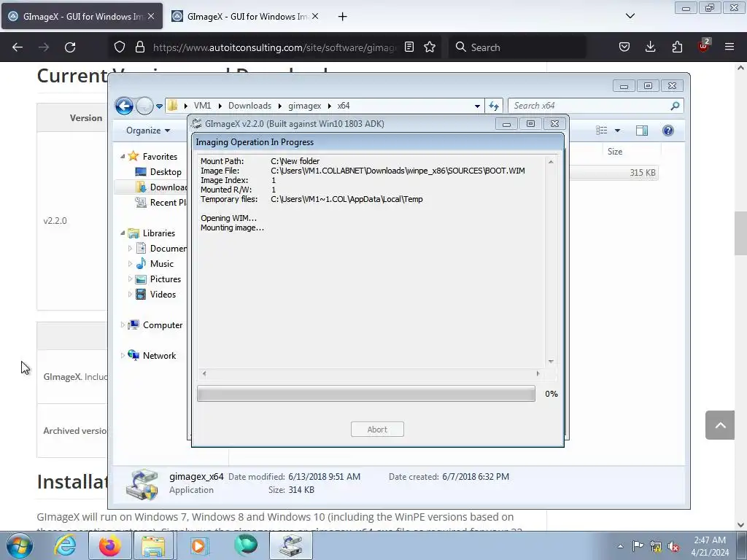The image size is (747, 560).
Task: Click the GImageX taskbar icon
Action: click(290, 545)
